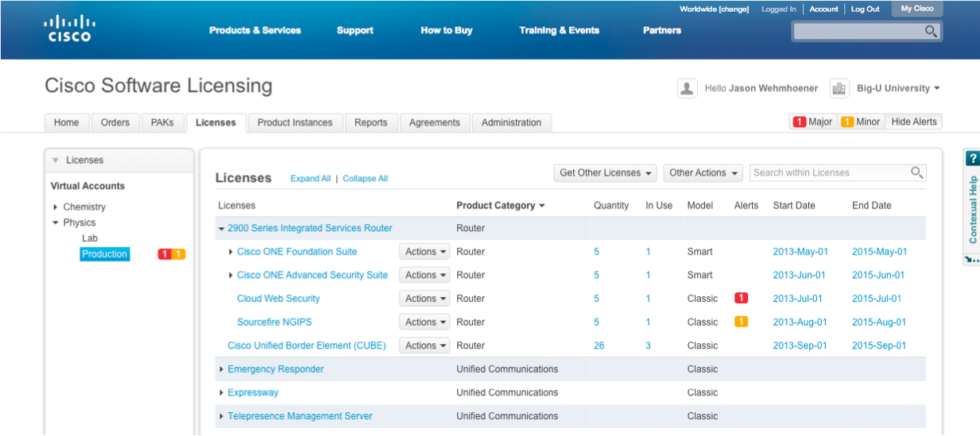Open the How to Buy menu

click(447, 30)
